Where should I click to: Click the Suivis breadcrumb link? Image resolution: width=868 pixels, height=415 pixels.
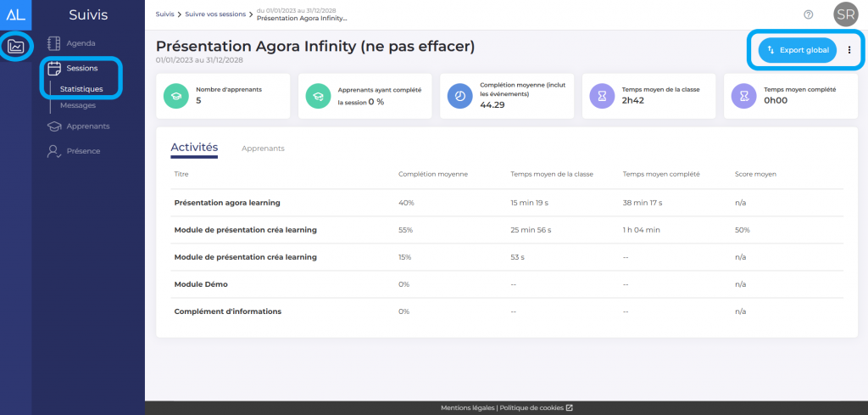164,14
